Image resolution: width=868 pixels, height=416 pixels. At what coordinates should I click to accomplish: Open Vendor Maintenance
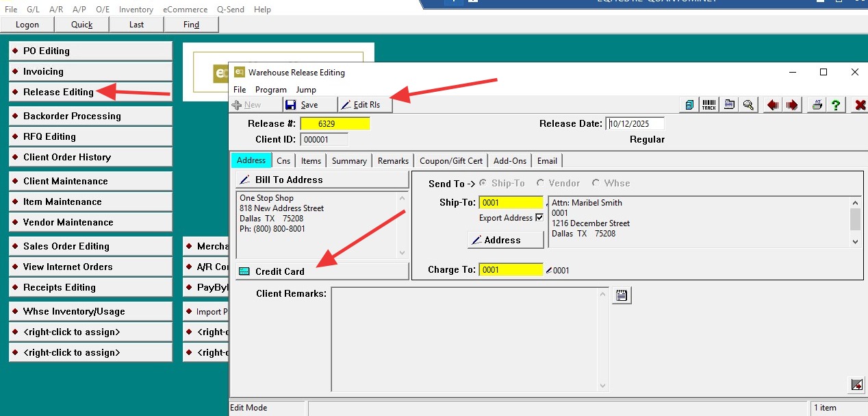coord(91,222)
